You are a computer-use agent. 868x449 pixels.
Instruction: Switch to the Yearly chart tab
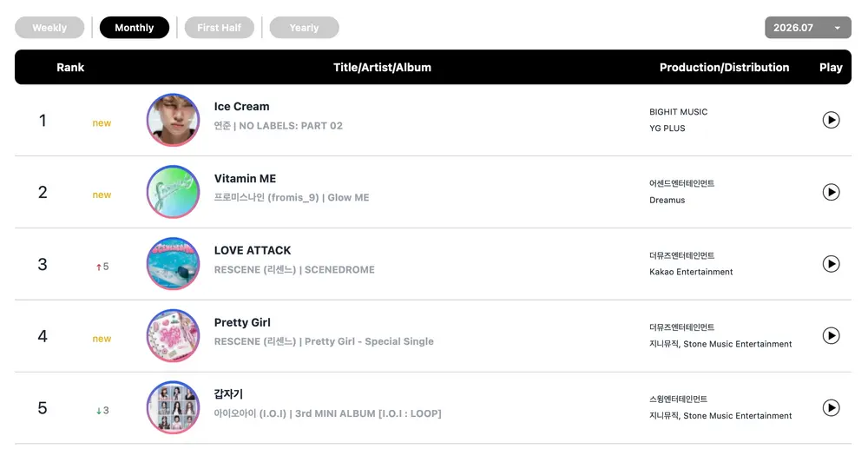click(x=304, y=28)
